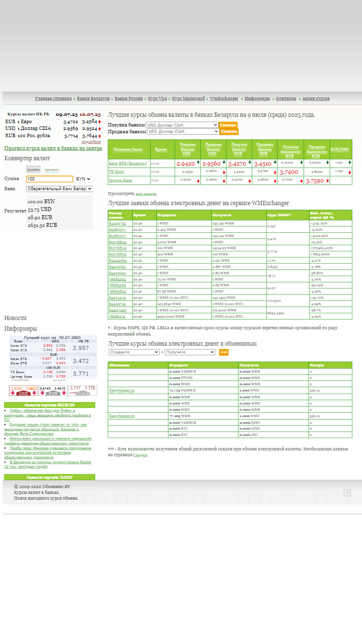The height and width of the screenshot is (644, 362).
Task: Click the VTB USD buy rate 2.9420
Action: click(x=186, y=164)
